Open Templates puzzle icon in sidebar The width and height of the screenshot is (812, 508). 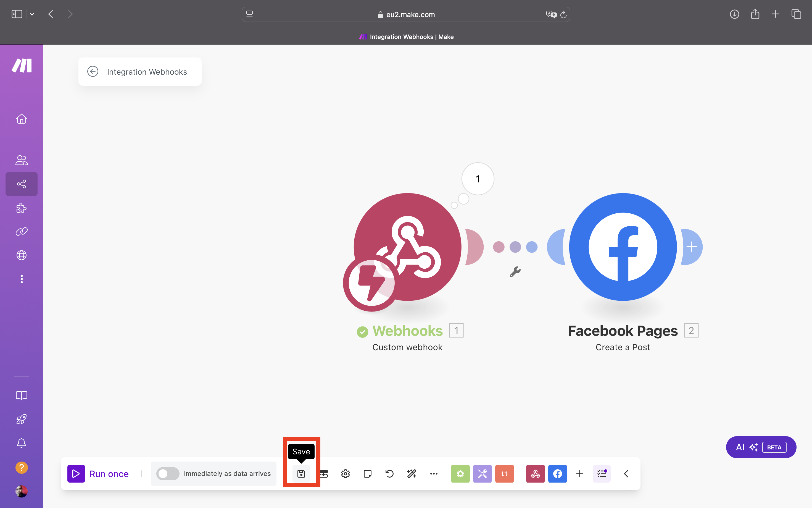[22, 208]
